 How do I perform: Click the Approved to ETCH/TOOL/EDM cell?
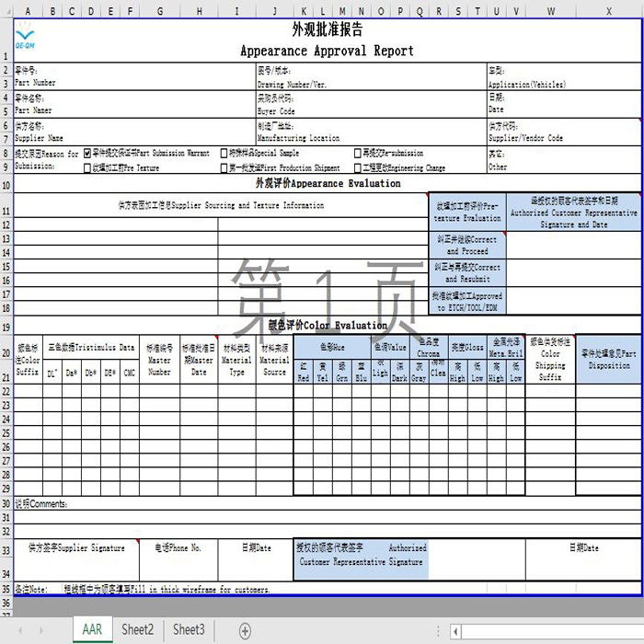coord(467,301)
